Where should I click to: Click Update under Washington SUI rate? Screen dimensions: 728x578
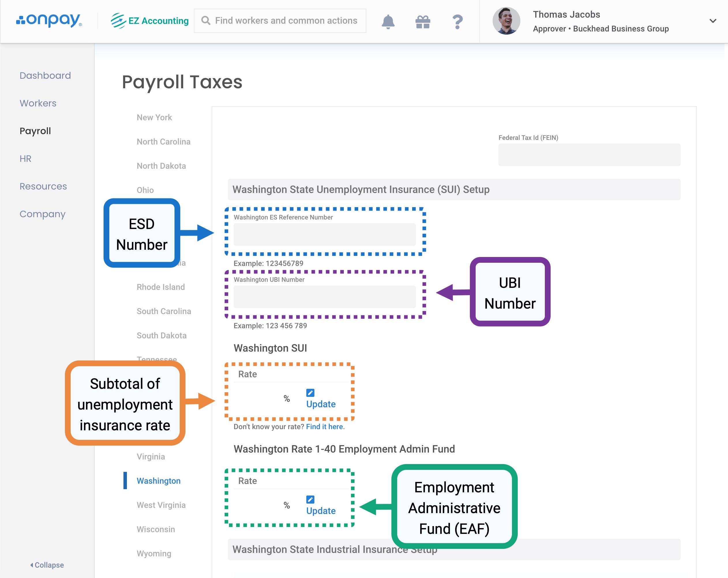320,404
